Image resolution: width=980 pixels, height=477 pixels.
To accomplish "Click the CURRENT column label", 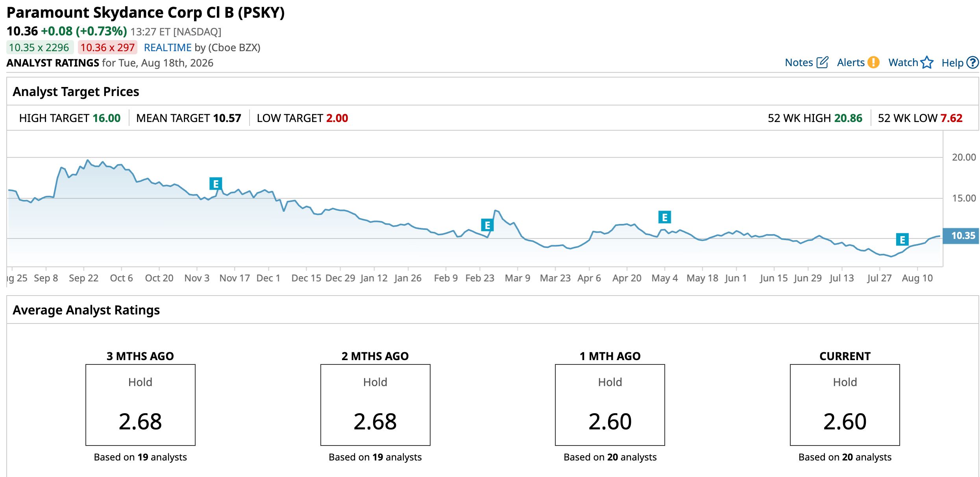I will 845,356.
